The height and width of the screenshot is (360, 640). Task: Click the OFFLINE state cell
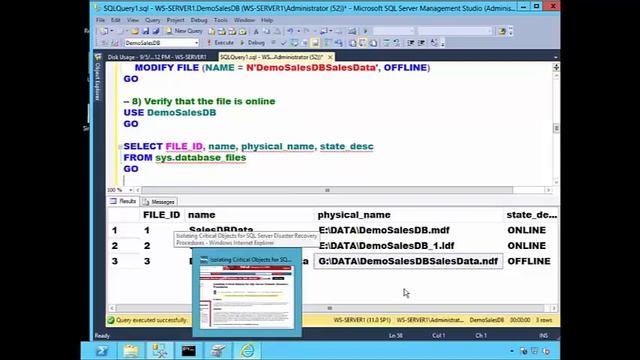click(x=531, y=261)
